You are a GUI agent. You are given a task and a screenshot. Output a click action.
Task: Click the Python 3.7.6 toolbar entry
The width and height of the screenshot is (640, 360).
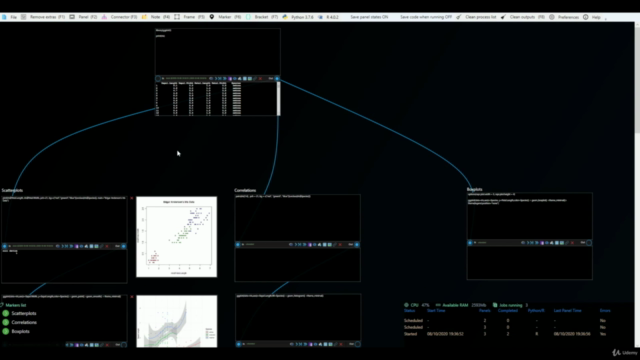[298, 17]
